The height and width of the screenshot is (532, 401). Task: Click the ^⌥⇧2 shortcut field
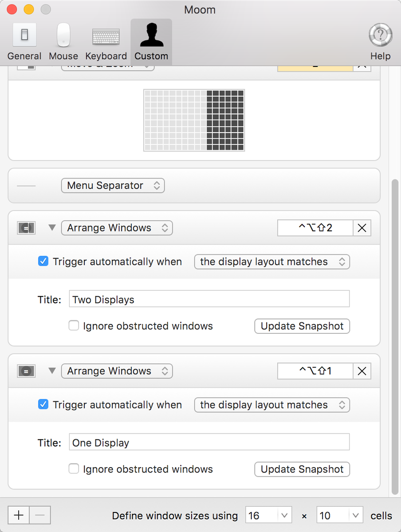tap(315, 228)
